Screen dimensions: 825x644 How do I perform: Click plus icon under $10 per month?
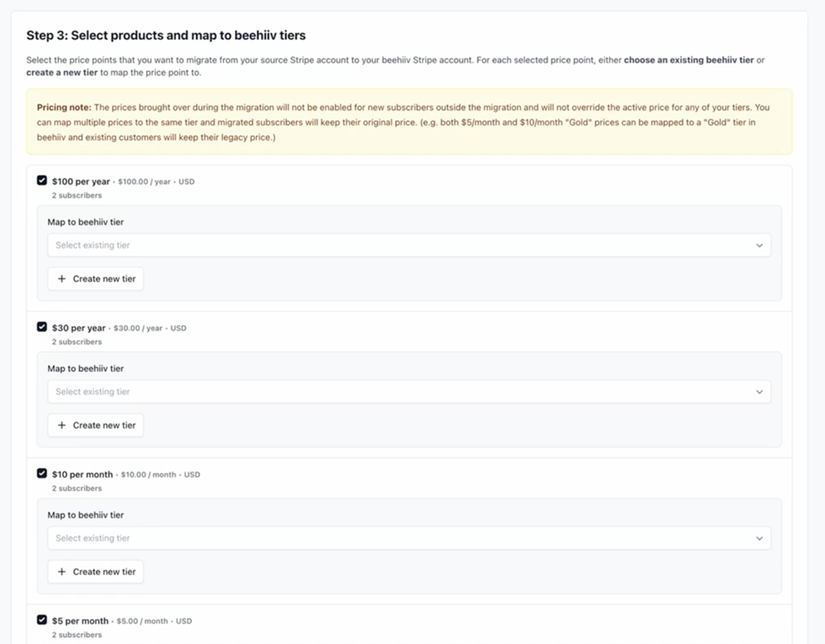click(x=61, y=572)
